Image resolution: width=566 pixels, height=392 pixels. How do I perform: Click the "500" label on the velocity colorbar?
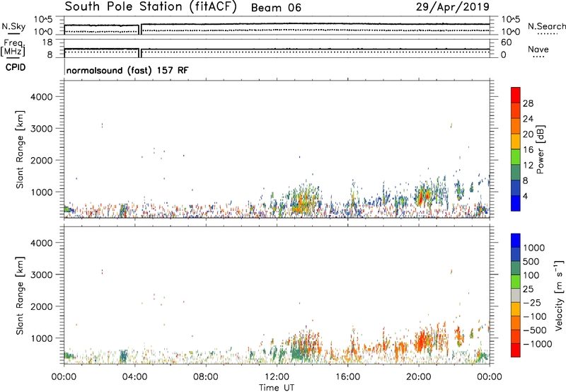click(531, 262)
